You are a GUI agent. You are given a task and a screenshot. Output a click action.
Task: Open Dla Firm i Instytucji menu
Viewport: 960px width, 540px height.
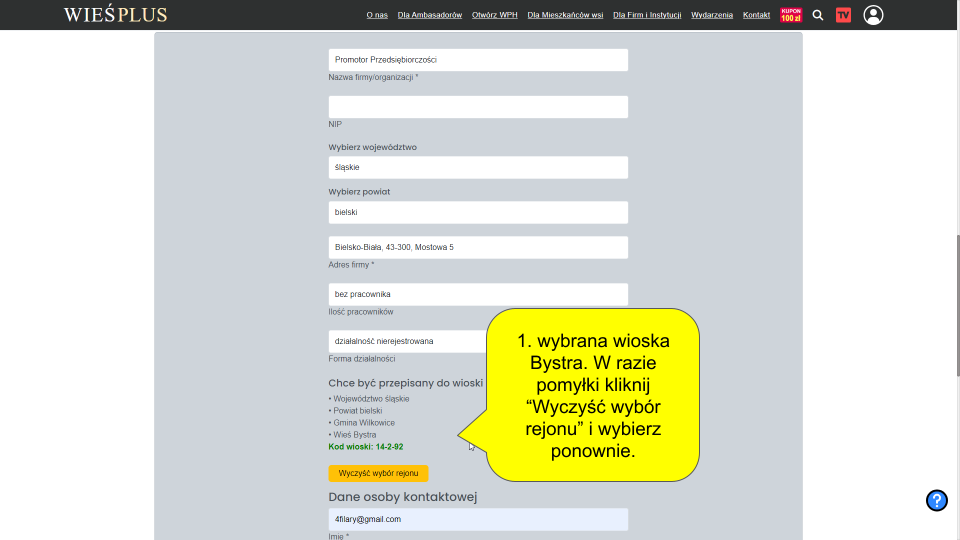pyautogui.click(x=647, y=15)
